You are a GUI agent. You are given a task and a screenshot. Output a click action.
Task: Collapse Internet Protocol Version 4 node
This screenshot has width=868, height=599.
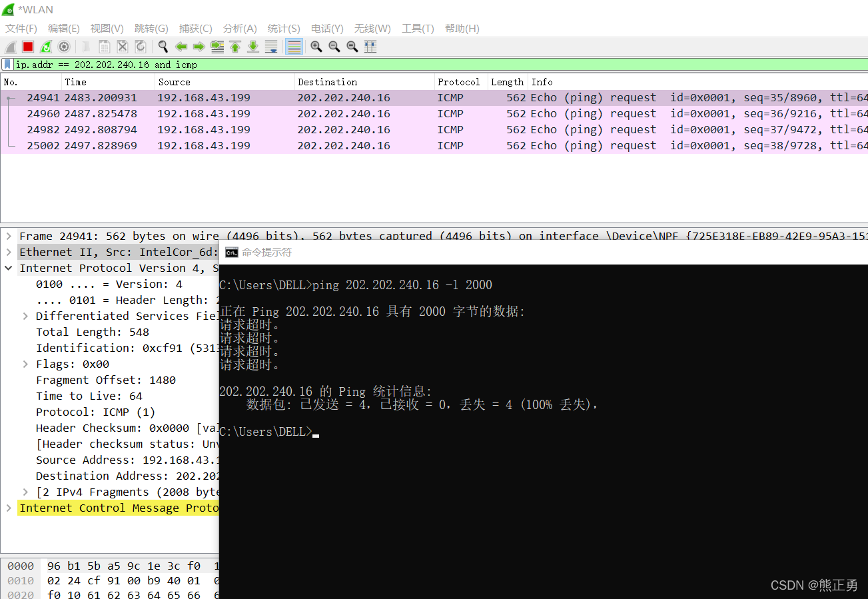(x=9, y=268)
